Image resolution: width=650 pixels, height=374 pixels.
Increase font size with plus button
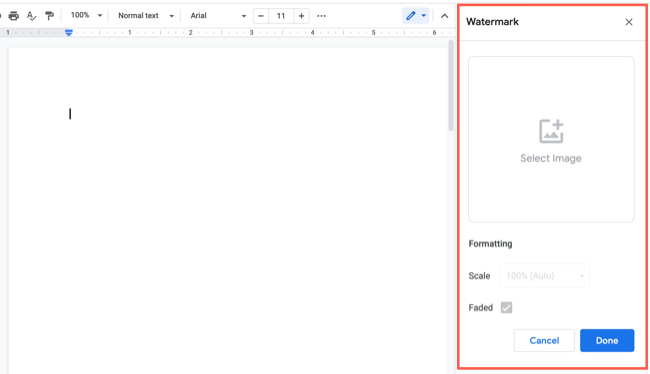[301, 16]
